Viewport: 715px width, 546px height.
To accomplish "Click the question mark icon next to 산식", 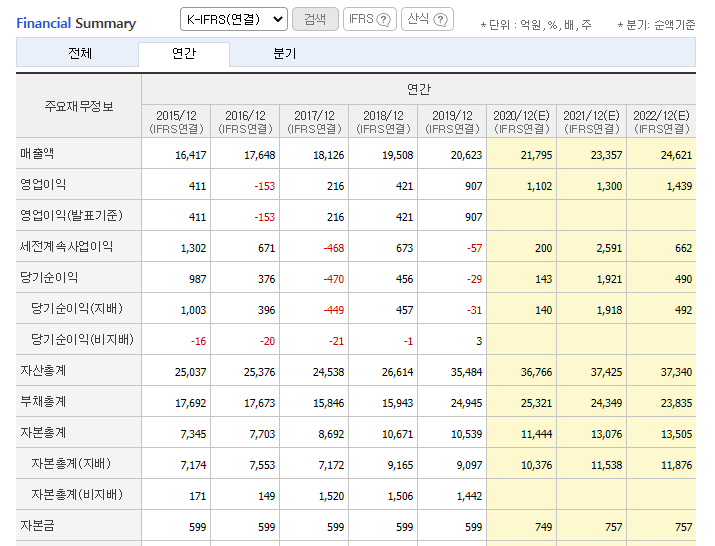I will pyautogui.click(x=440, y=20).
